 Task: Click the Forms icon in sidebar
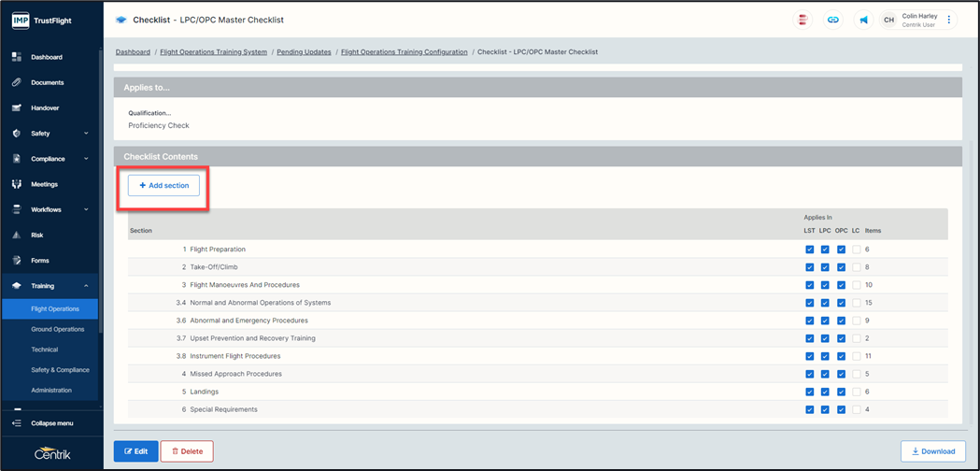pyautogui.click(x=17, y=261)
